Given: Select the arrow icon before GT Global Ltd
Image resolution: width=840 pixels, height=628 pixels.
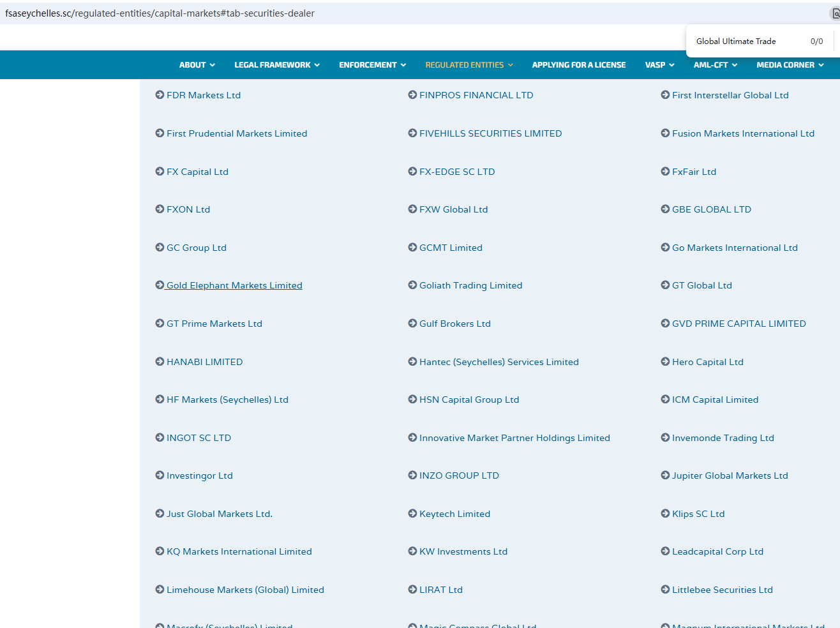Looking at the screenshot, I should point(665,285).
